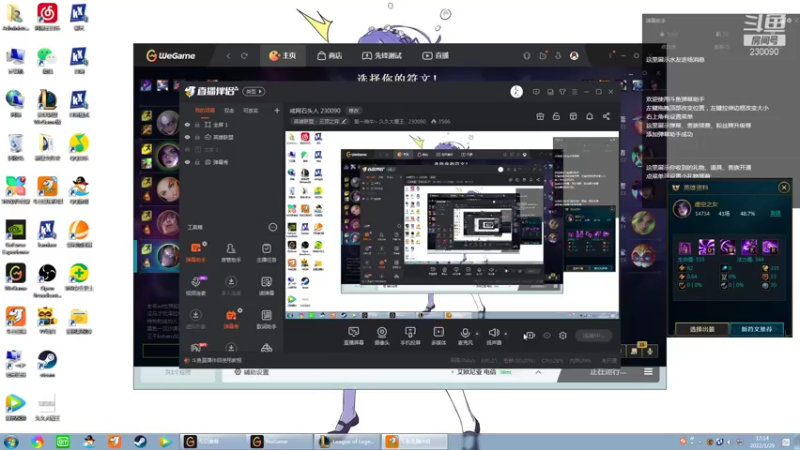
Task: Hide the 弹幕秀 source
Action: tap(187, 162)
